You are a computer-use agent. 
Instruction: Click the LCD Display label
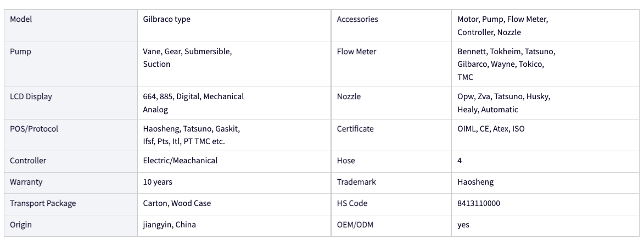[x=31, y=96]
